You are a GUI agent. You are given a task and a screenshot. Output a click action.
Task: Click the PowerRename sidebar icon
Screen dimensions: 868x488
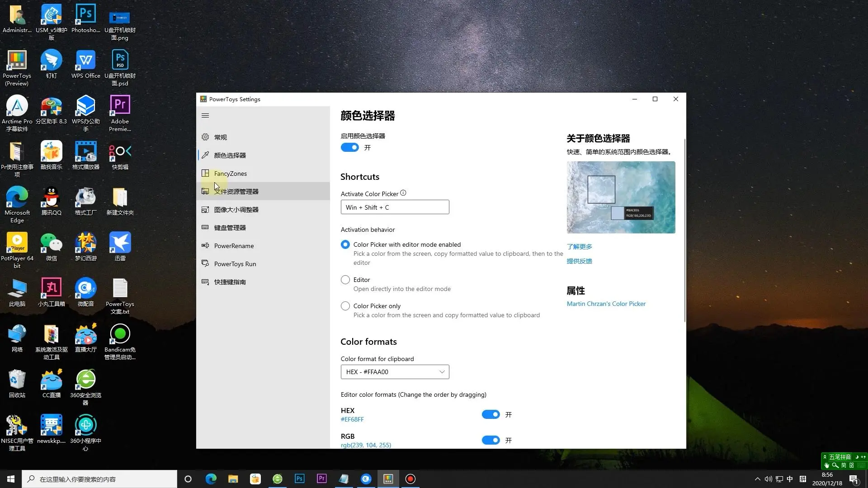click(x=205, y=246)
